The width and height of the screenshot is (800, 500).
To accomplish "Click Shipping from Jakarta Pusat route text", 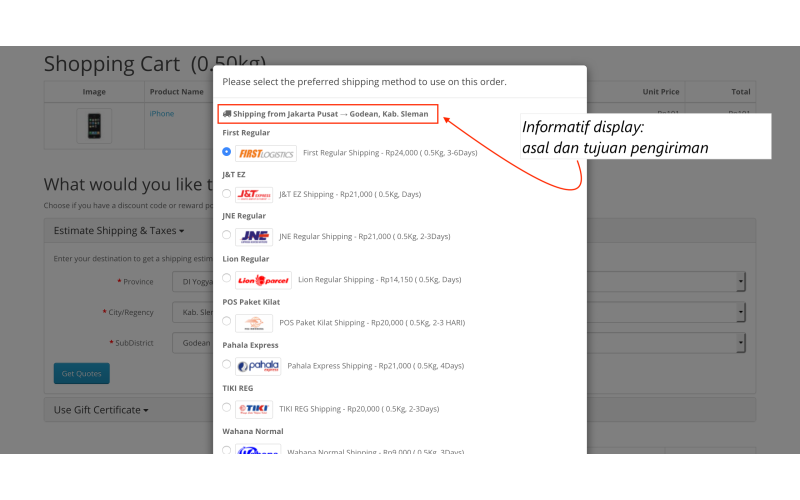I will [x=331, y=114].
